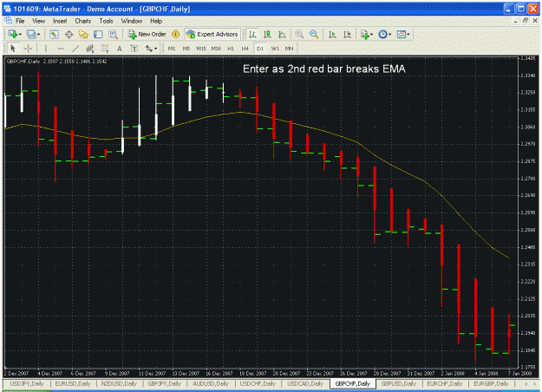Select the D1 daily timeframe

260,49
